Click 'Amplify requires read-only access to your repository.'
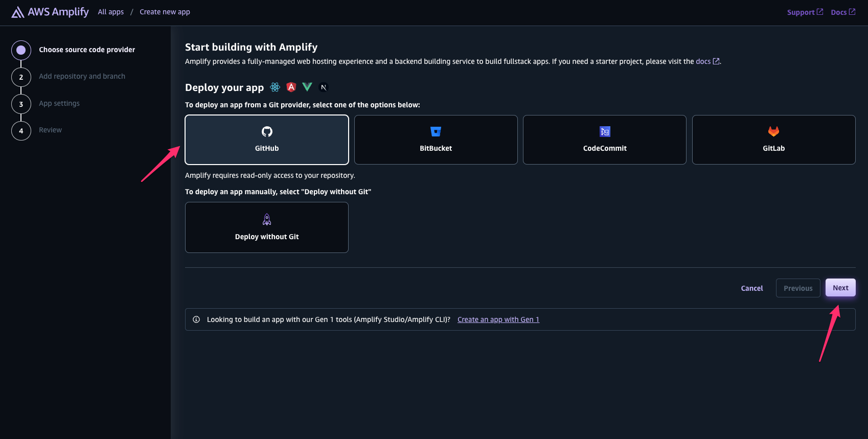Screen dimensions: 868x439 (x=270, y=175)
